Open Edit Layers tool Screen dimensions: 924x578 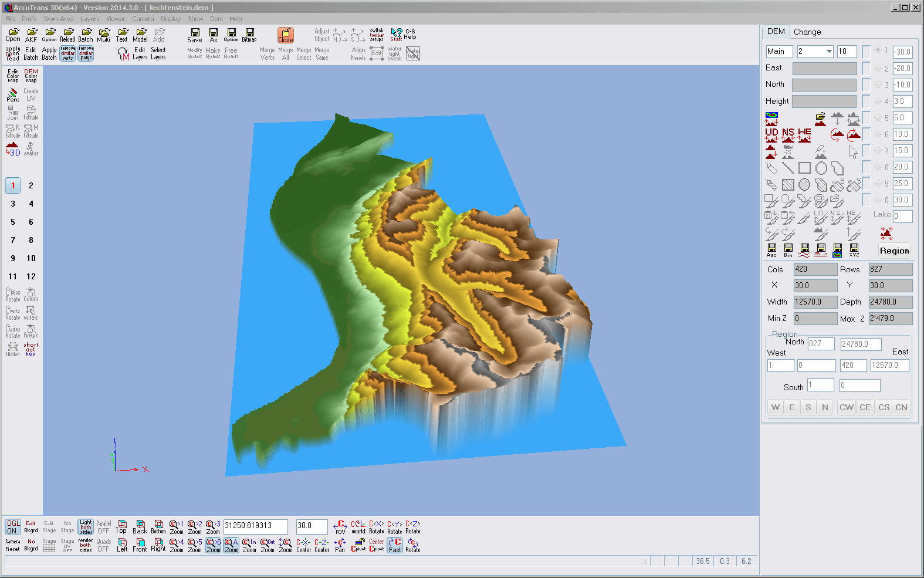(x=140, y=53)
